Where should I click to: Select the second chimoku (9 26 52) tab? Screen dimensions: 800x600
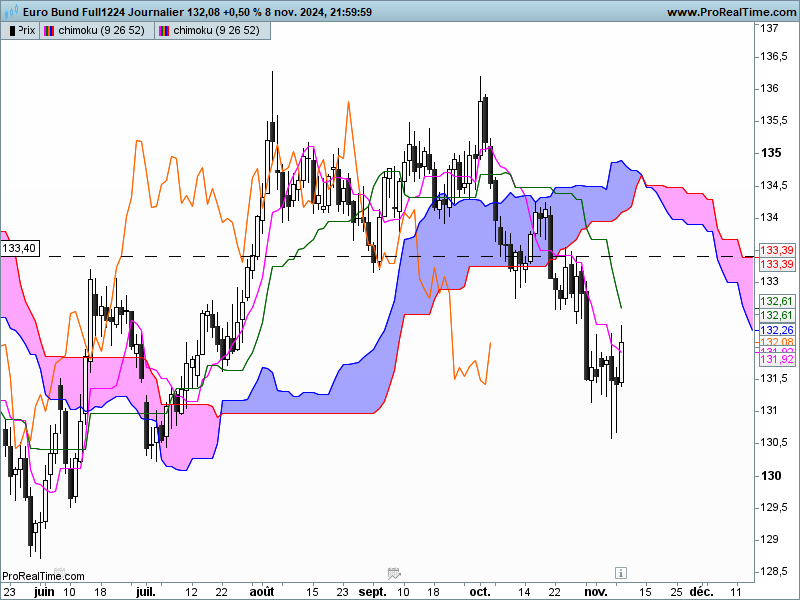pyautogui.click(x=212, y=31)
